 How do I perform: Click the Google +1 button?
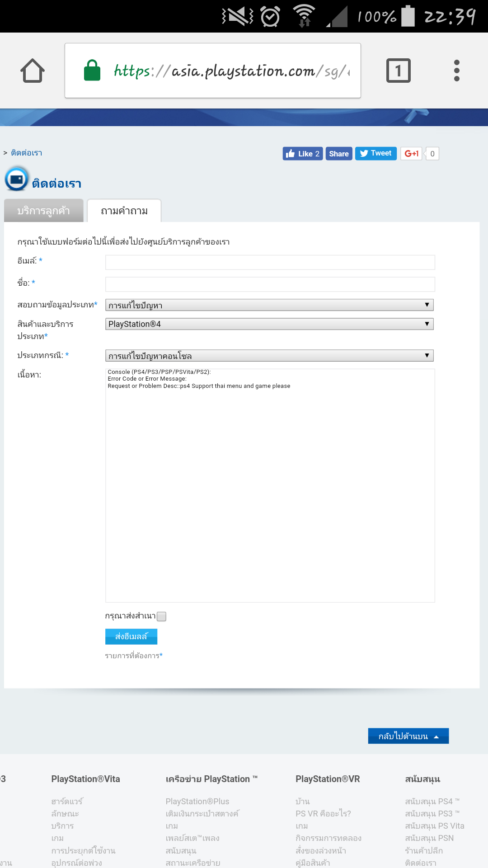coord(411,154)
